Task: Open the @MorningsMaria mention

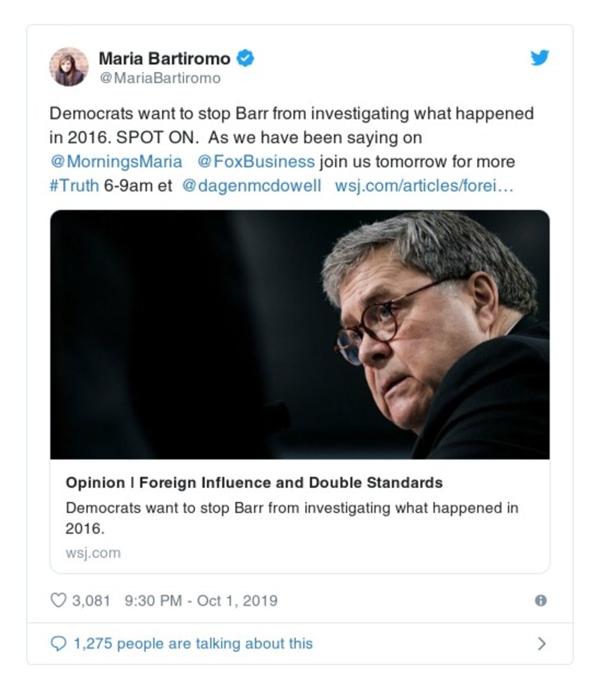Action: pyautogui.click(x=115, y=162)
